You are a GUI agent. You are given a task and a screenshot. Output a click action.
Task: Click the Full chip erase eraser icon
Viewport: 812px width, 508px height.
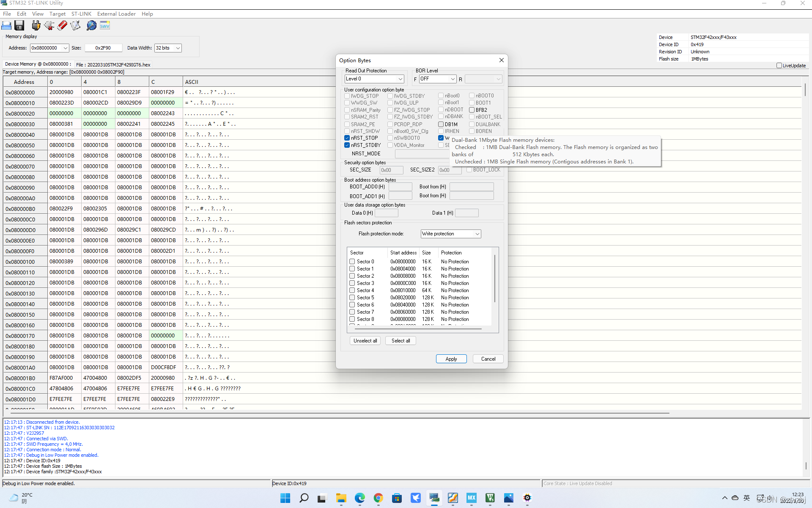coord(62,25)
